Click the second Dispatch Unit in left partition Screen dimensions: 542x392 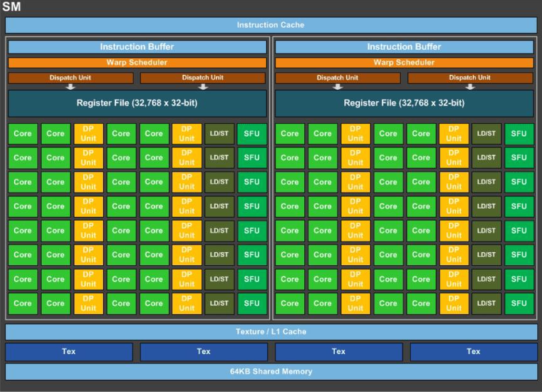pos(202,78)
